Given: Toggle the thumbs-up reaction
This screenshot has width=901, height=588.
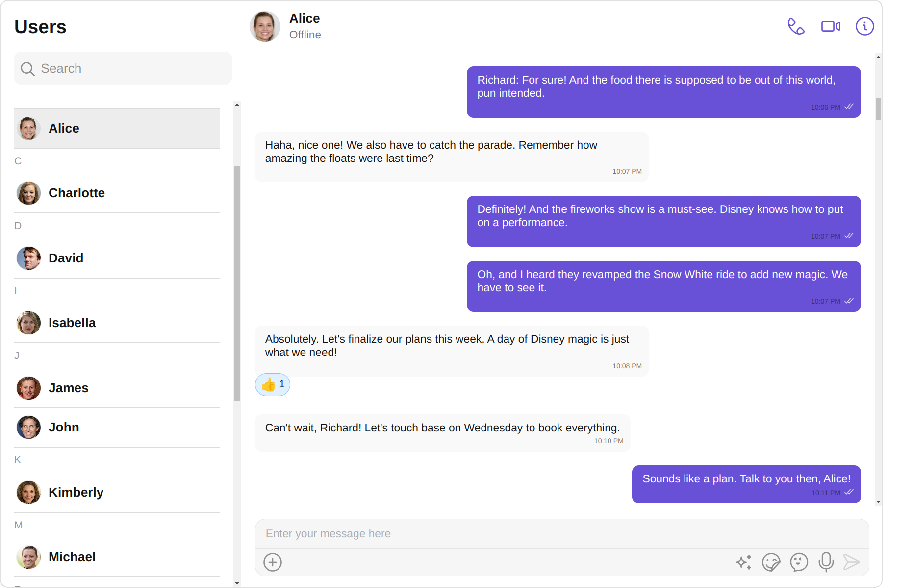Looking at the screenshot, I should pyautogui.click(x=272, y=384).
